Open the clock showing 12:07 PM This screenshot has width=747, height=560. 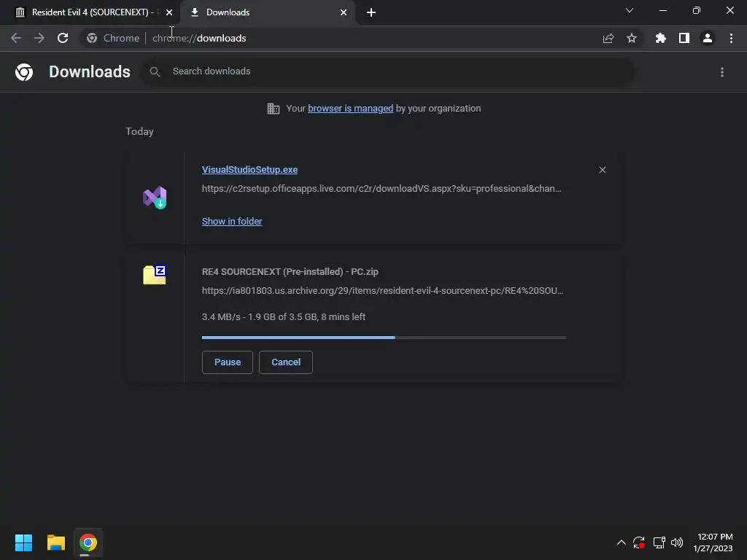[x=713, y=542]
